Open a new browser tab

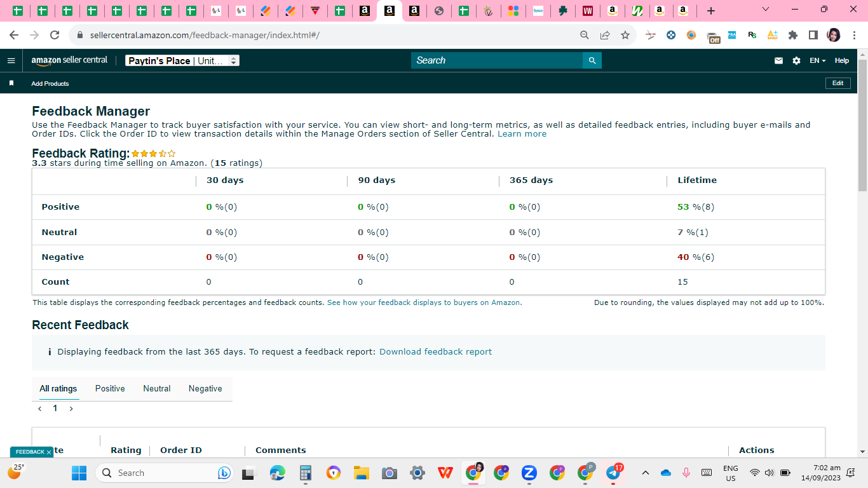click(x=711, y=11)
